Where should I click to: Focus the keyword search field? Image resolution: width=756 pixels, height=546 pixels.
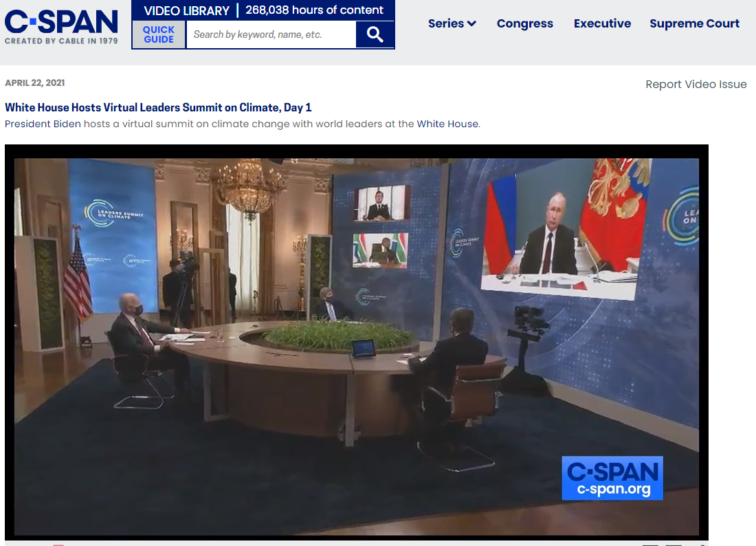pos(271,35)
